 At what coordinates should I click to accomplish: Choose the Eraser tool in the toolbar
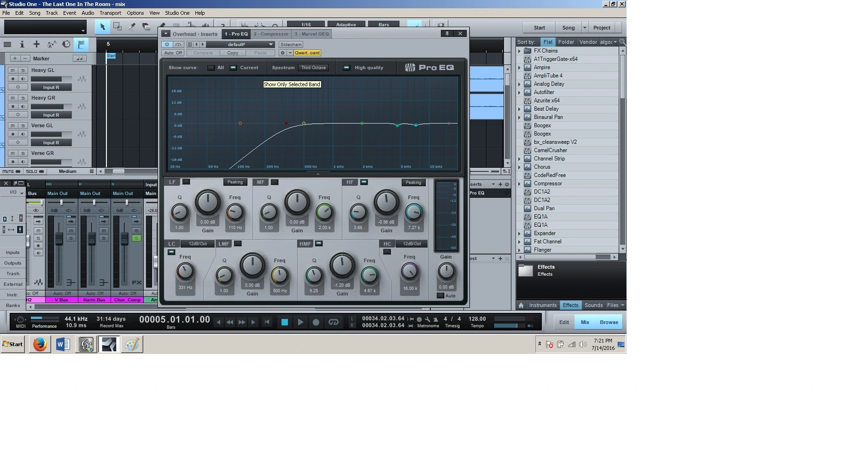(x=146, y=27)
